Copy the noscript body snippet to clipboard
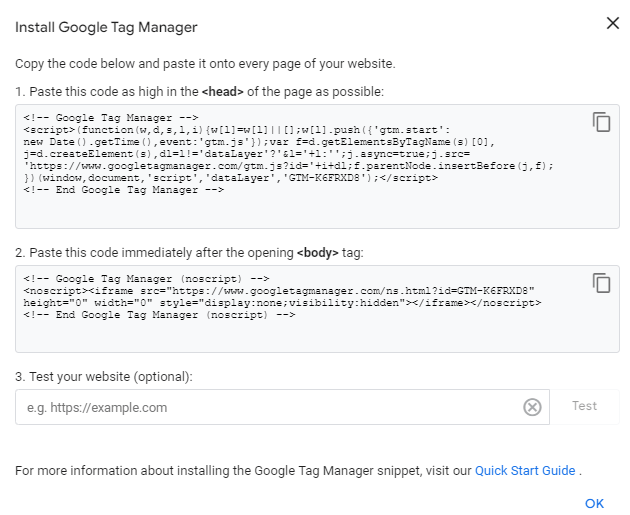Image resolution: width=630 pixels, height=515 pixels. pos(601,283)
